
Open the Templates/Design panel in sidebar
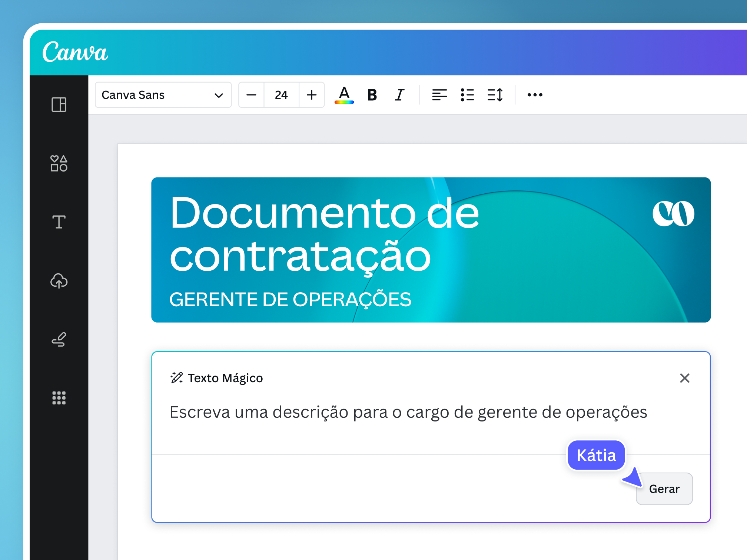(x=59, y=104)
